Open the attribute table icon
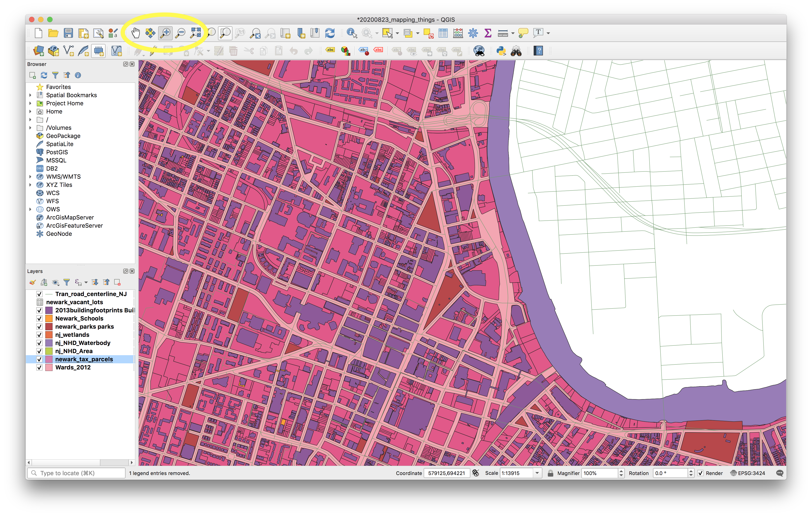 click(443, 33)
